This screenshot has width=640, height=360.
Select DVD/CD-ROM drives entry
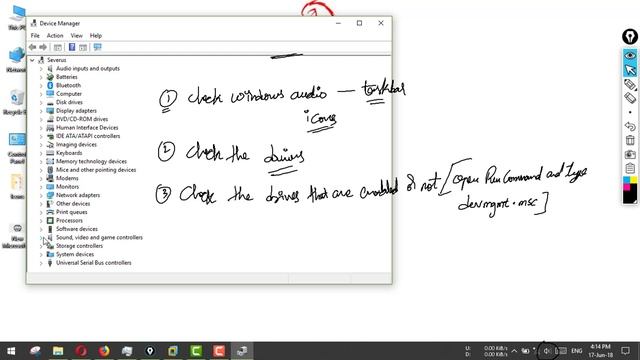pyautogui.click(x=82, y=119)
